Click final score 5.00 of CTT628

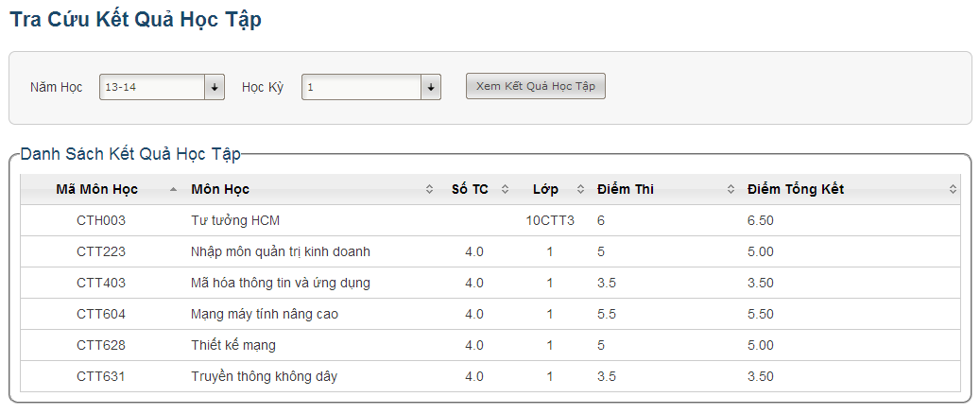click(x=761, y=345)
